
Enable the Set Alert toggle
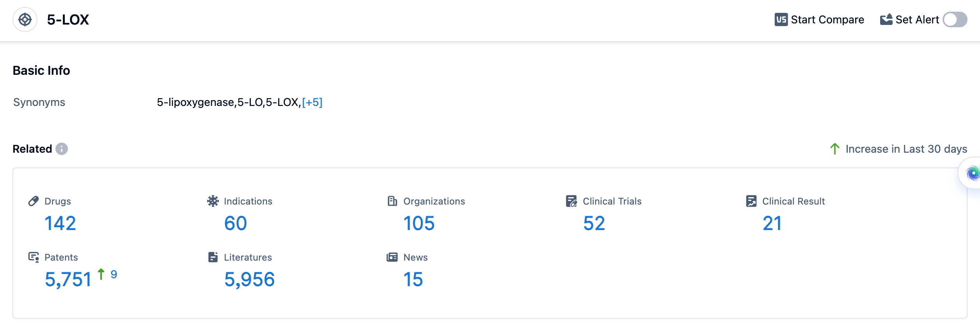[x=955, y=19]
